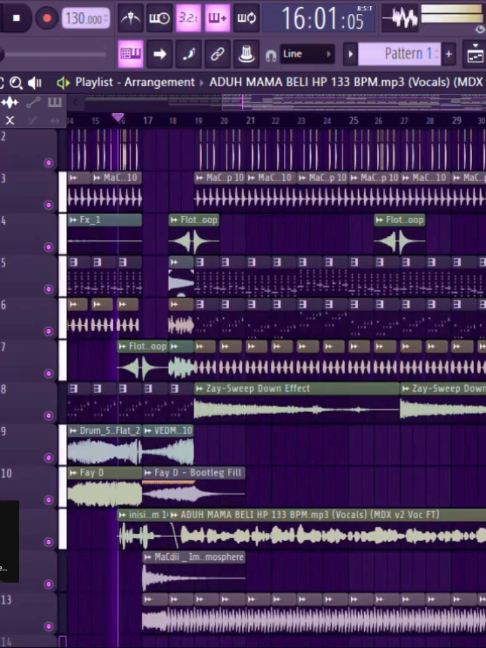This screenshot has height=648, width=486.
Task: Add new pattern with plus button
Action: [448, 54]
